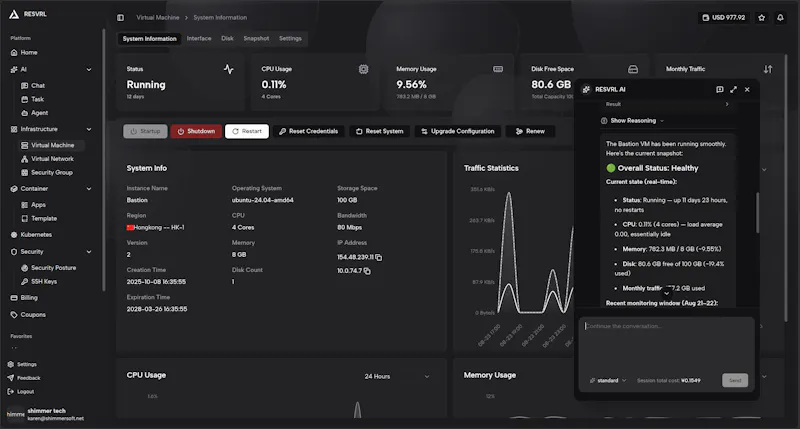Open Task under AI
Screen dimensions: 800x429
coord(37,99)
